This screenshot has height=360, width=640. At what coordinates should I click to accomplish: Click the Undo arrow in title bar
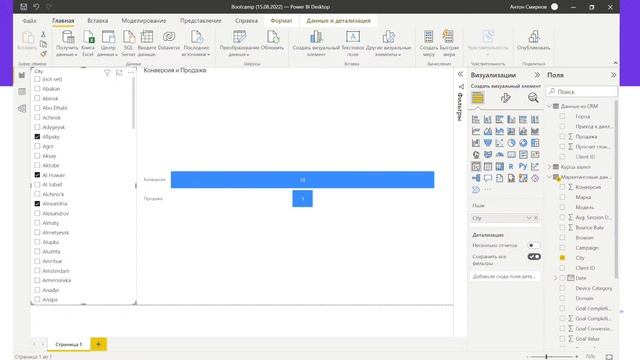36,7
